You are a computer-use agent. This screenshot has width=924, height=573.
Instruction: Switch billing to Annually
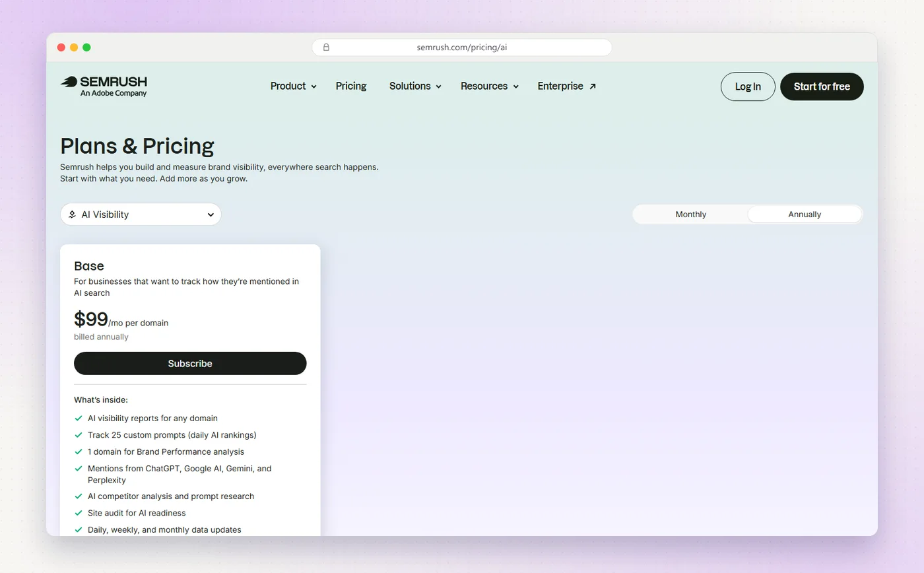click(x=805, y=215)
